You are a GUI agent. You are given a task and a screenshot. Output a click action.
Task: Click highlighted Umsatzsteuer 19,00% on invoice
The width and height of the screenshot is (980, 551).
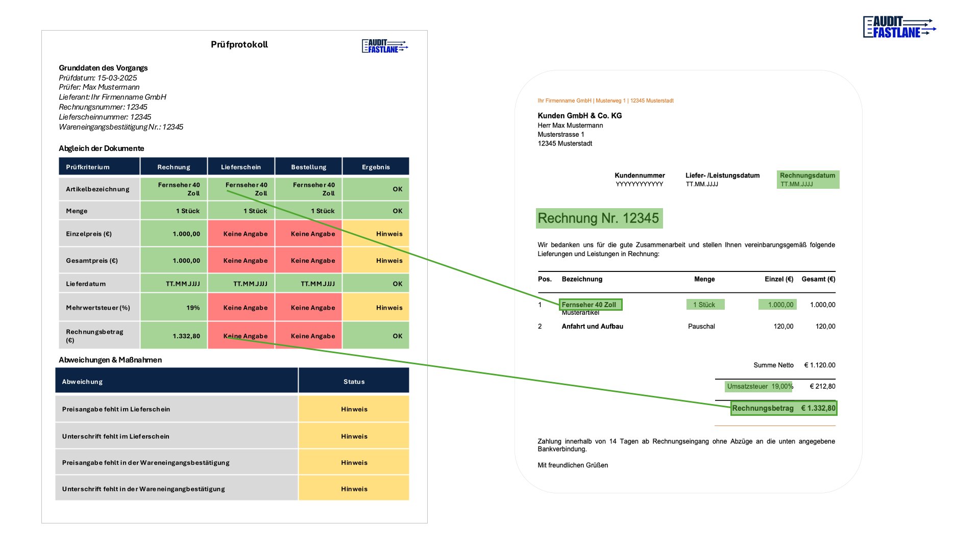759,386
